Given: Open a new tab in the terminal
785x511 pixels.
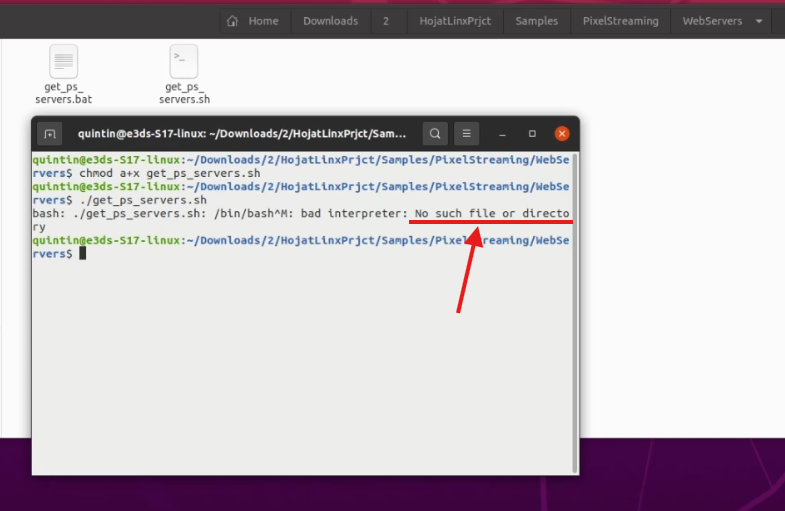Looking at the screenshot, I should coord(51,134).
